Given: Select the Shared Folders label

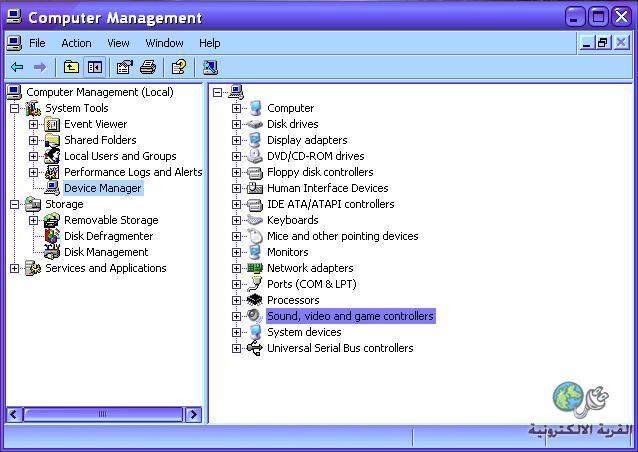Looking at the screenshot, I should tap(100, 140).
